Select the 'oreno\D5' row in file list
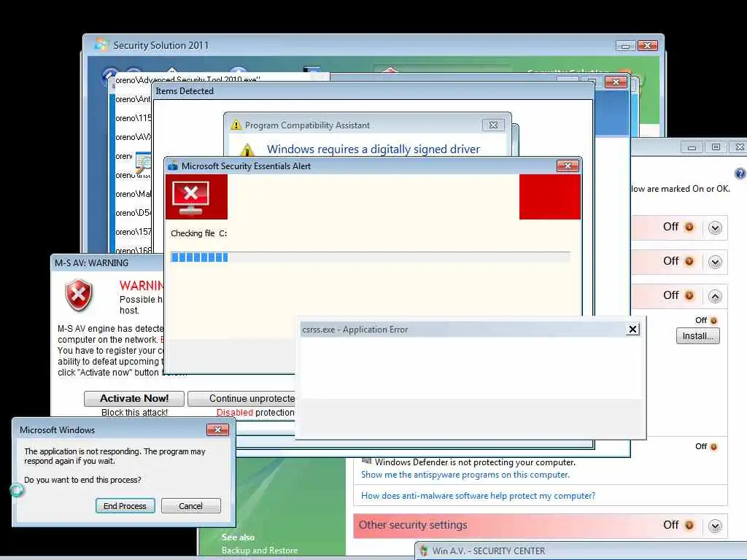This screenshot has height=560, width=747. [x=133, y=213]
